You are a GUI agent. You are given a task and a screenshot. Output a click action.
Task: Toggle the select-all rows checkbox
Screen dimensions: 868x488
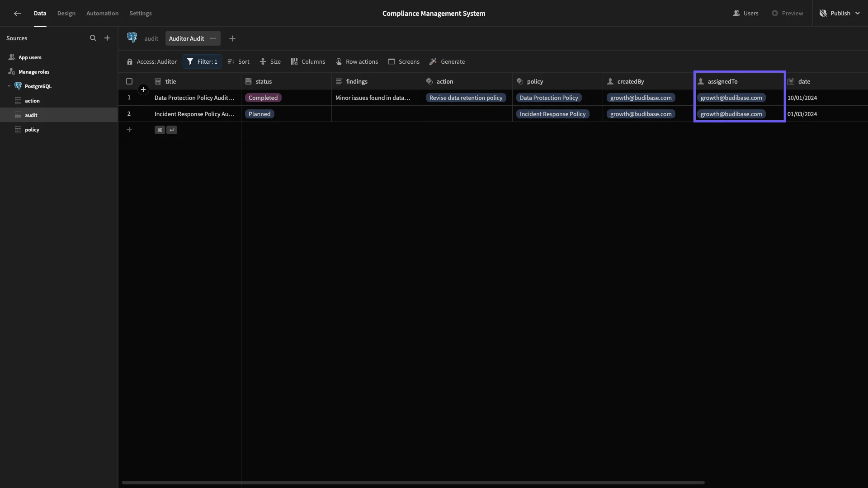pyautogui.click(x=129, y=82)
